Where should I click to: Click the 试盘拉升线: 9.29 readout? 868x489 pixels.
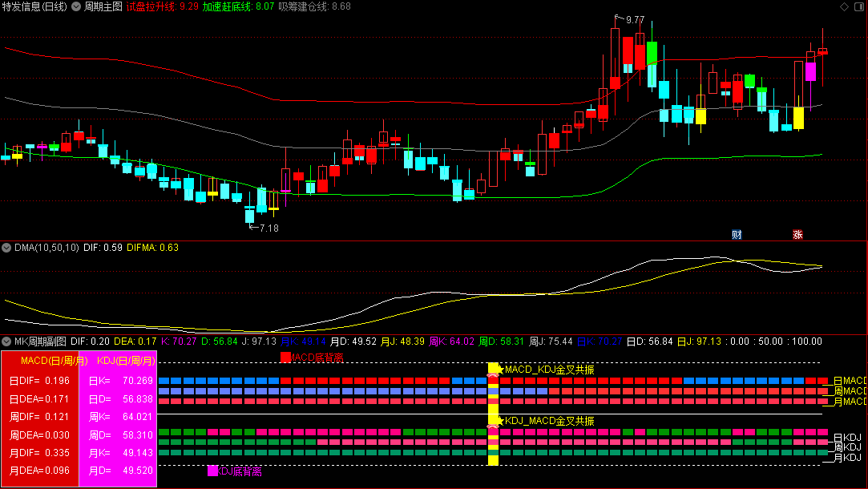point(162,6)
